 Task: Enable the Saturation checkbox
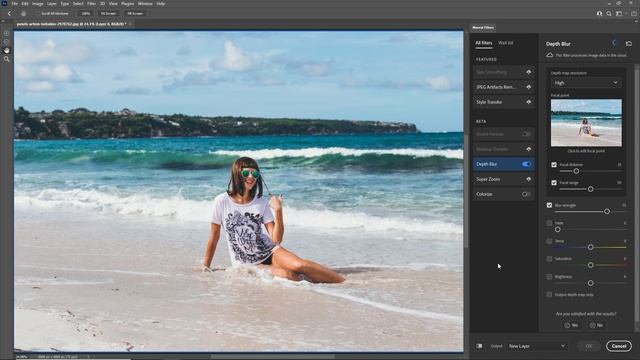[x=549, y=259]
